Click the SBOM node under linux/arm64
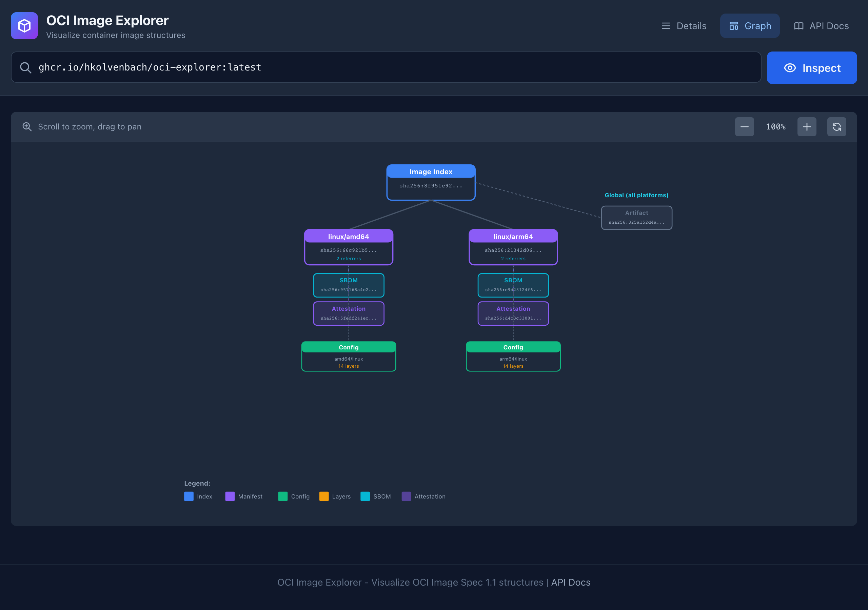 coord(513,285)
